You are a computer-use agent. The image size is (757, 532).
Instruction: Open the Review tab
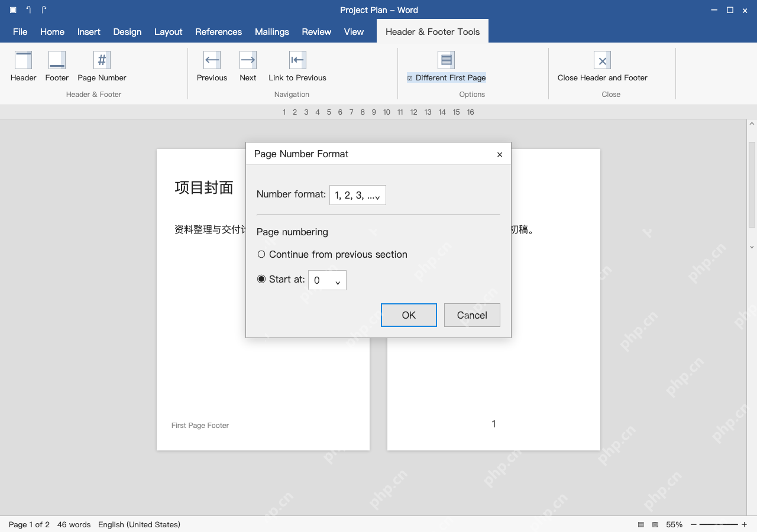pyautogui.click(x=316, y=32)
